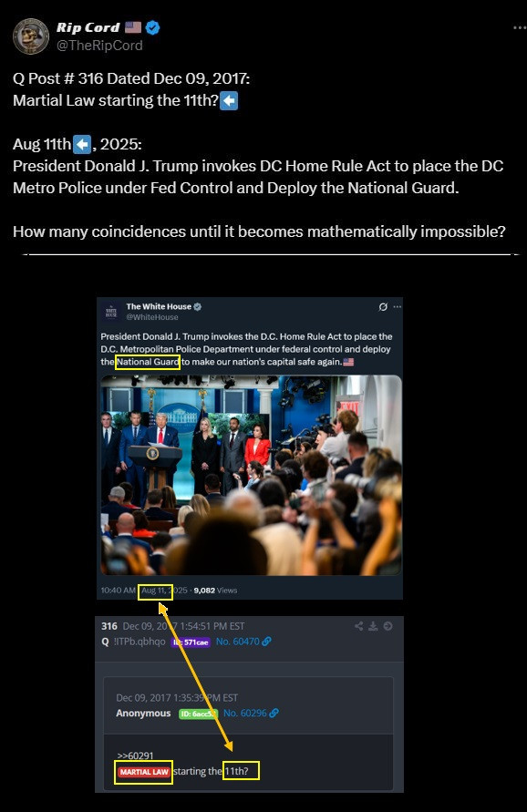Click the >>60291 reply reference
Screen dimensions: 527x812
click(x=135, y=755)
